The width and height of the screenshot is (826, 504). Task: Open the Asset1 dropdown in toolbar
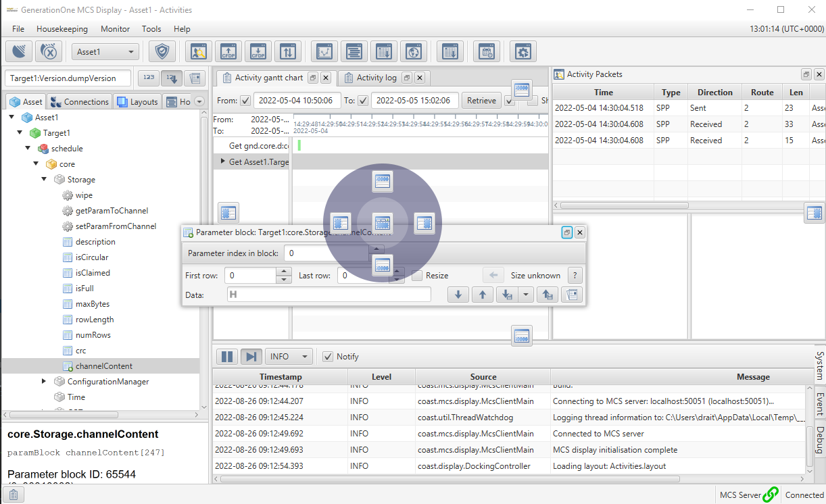(105, 52)
